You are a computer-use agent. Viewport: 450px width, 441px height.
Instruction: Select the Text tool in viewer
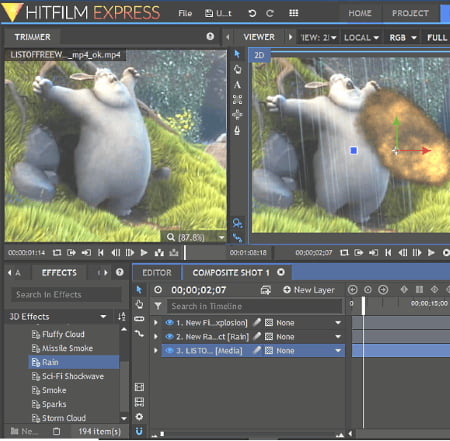[x=237, y=85]
